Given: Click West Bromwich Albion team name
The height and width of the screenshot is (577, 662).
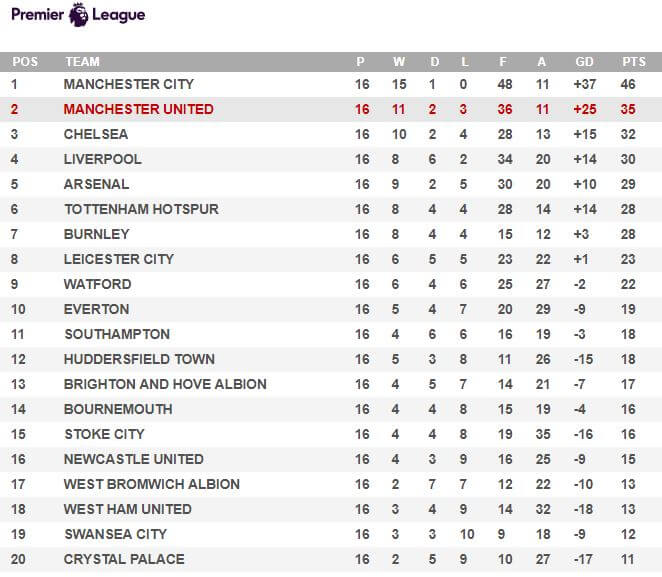Looking at the screenshot, I should [x=152, y=484].
